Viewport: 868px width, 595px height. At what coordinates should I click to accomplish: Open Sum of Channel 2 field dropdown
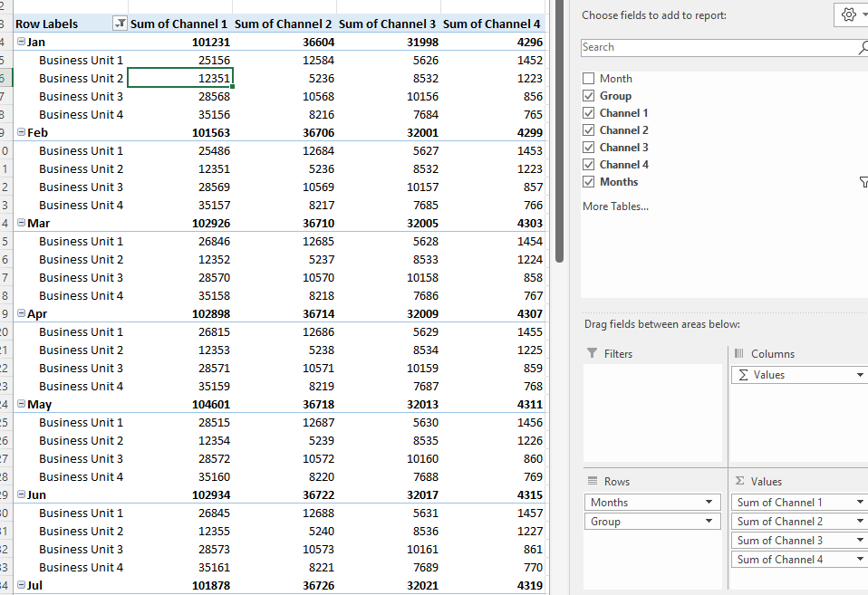[860, 521]
